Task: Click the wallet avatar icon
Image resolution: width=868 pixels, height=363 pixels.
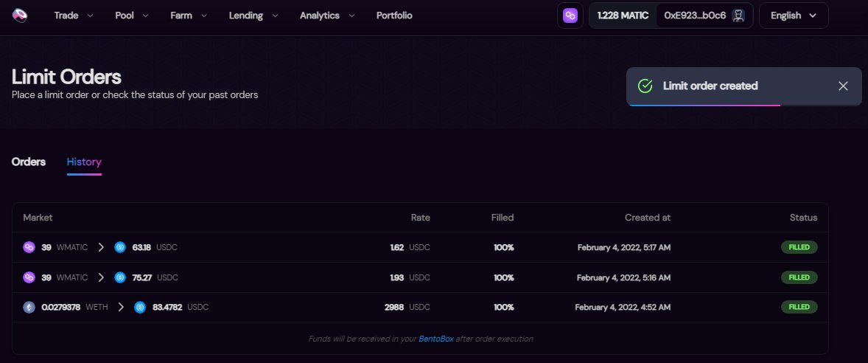Action: [738, 15]
